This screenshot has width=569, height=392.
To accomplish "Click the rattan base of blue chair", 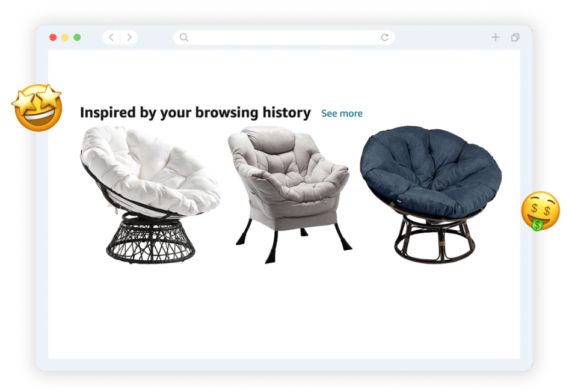I will tap(435, 237).
